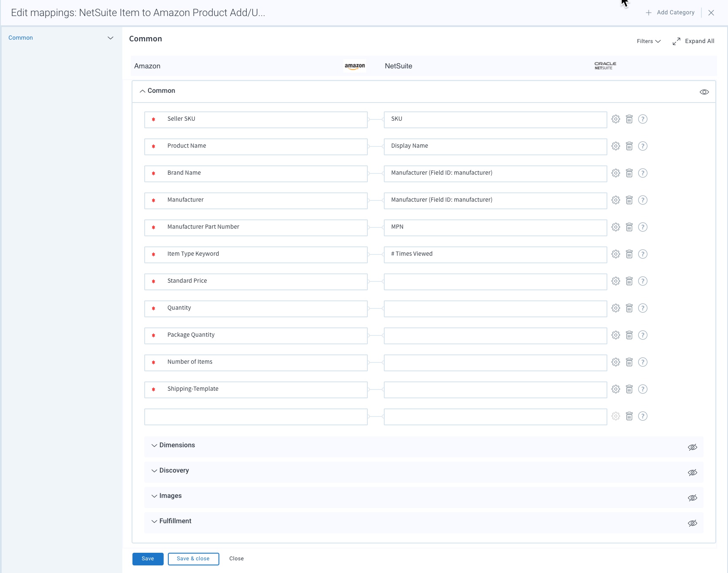Toggle visibility of Fulfillment section
This screenshot has width=728, height=573.
pos(693,523)
